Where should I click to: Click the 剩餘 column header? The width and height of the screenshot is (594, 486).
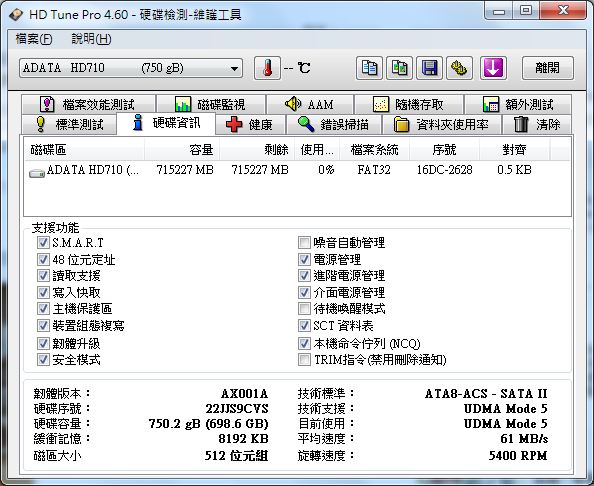[x=257, y=150]
